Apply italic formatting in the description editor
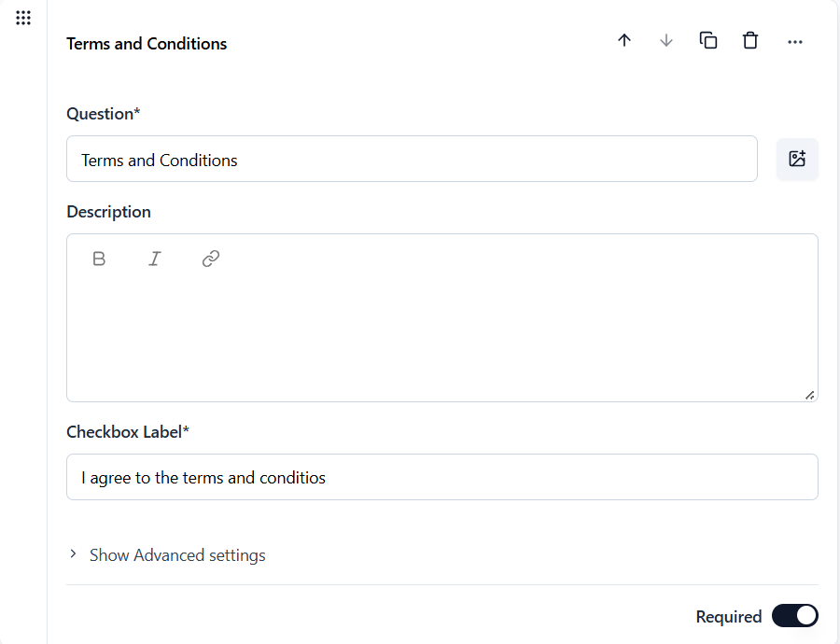This screenshot has height=644, width=840. click(154, 259)
